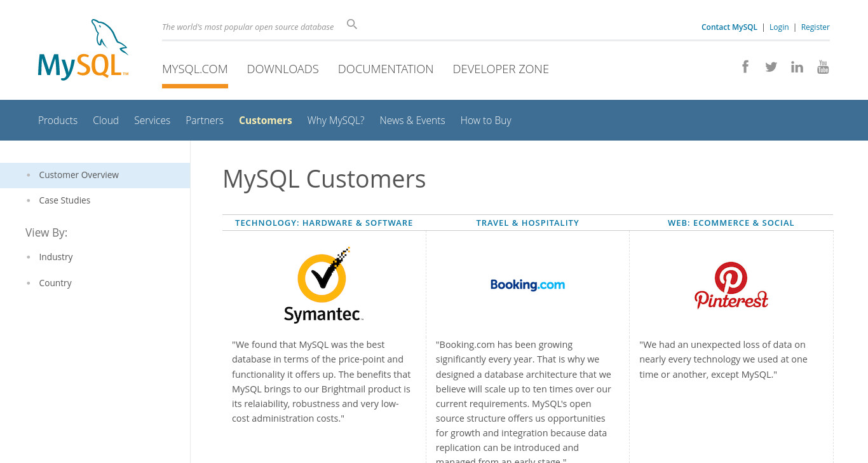
Task: Click the Symantec logo
Action: coord(323,285)
